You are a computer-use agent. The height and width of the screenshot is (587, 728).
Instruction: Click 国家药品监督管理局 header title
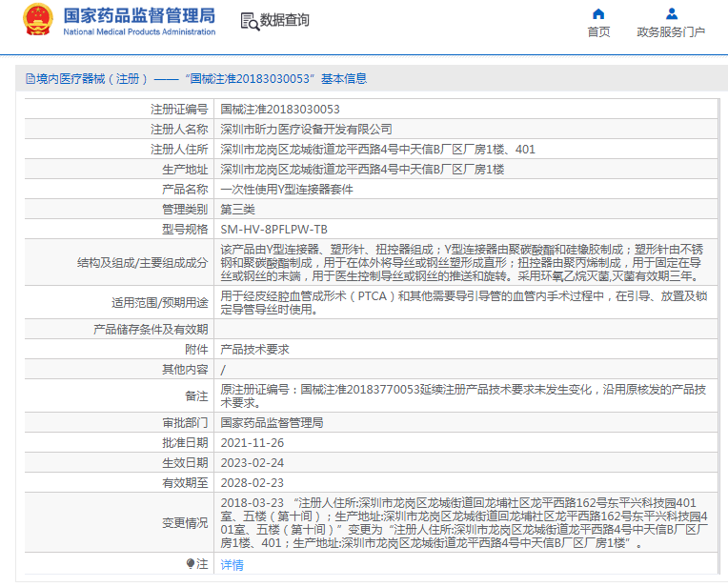coord(139,16)
